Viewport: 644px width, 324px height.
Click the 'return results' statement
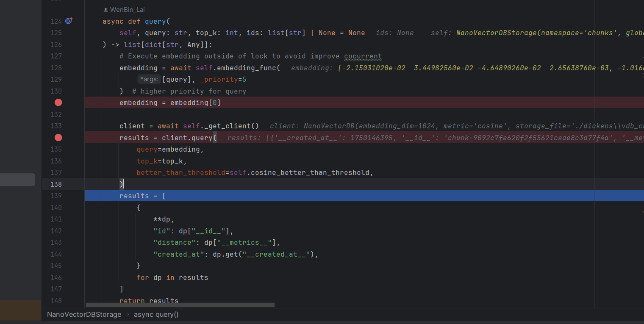pos(149,301)
